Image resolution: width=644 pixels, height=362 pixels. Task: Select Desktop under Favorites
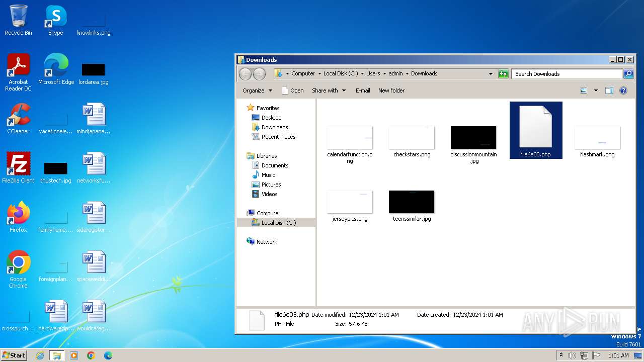click(x=271, y=118)
